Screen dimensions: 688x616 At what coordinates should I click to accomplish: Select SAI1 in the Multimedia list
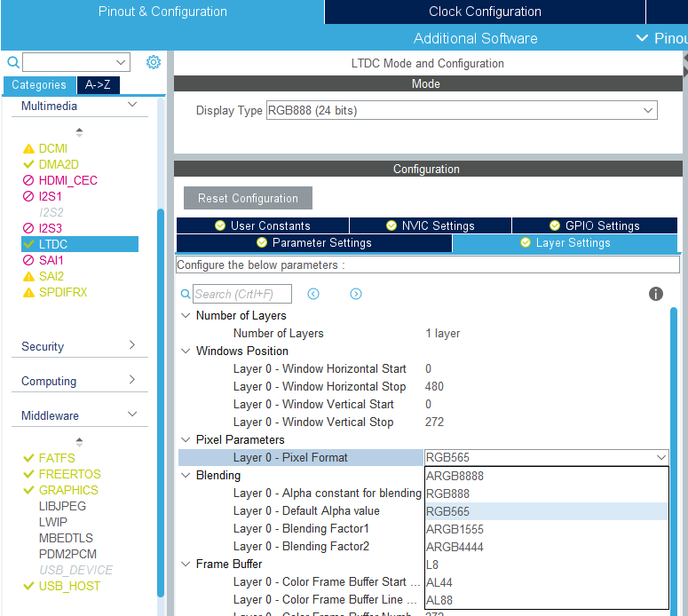pyautogui.click(x=51, y=260)
